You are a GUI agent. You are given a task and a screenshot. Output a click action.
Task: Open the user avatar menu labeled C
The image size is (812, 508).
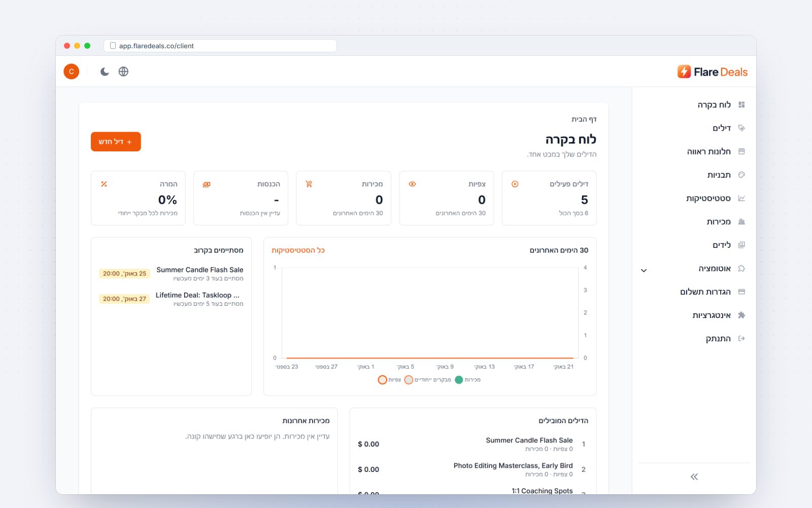(72, 72)
